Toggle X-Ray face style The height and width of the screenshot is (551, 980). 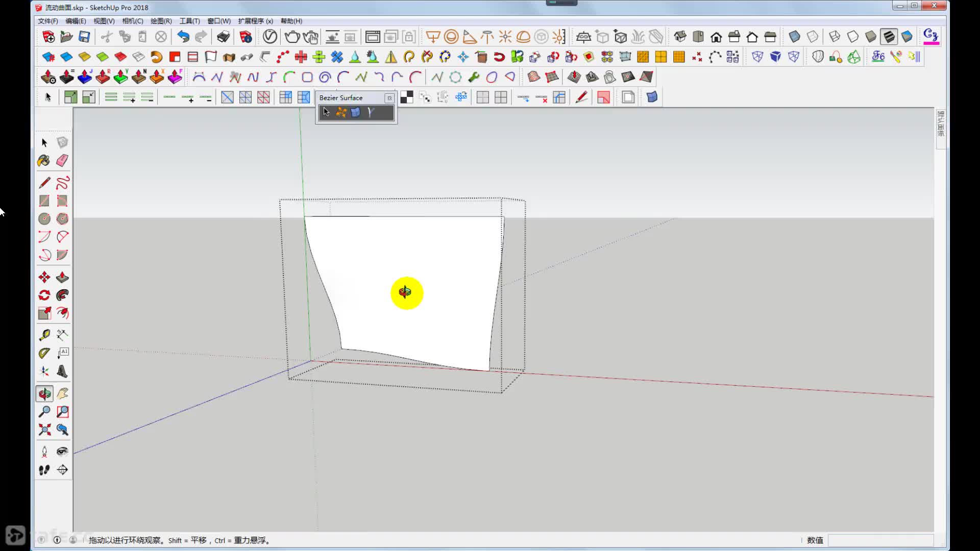pos(794,37)
